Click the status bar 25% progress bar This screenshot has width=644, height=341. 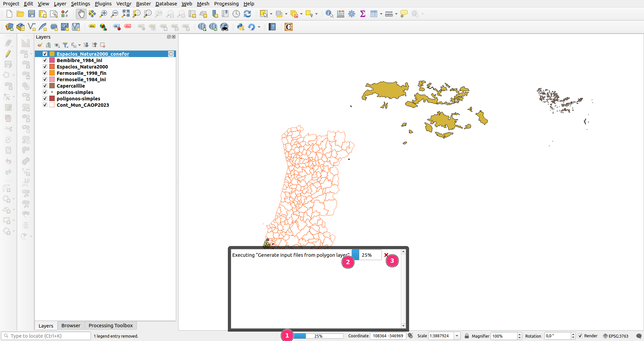318,336
